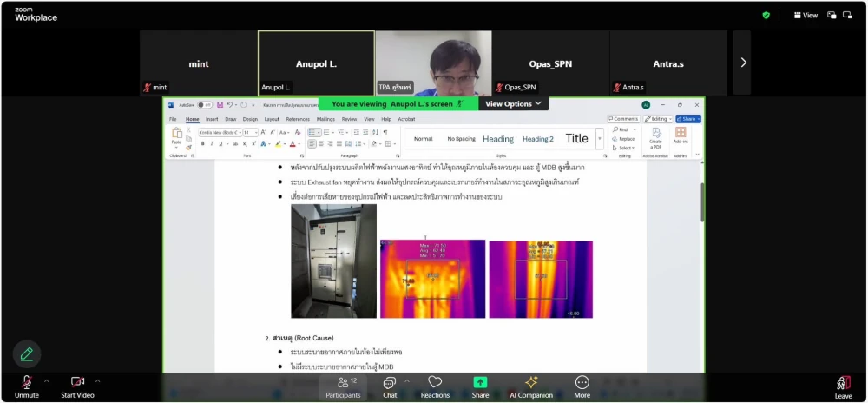This screenshot has width=868, height=403.
Task: Expand the Styles gallery arrow
Action: pos(600,138)
